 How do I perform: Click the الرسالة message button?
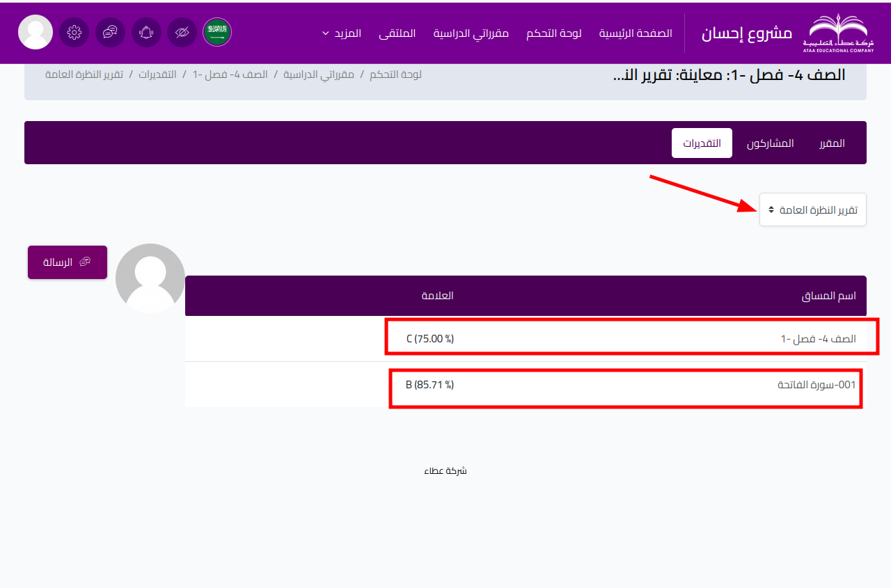(x=68, y=262)
